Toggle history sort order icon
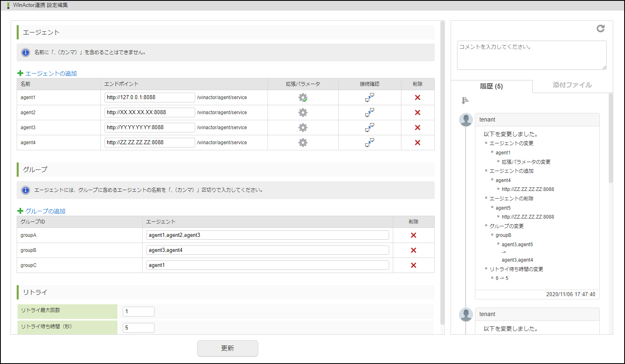This screenshot has width=625, height=364. [465, 100]
